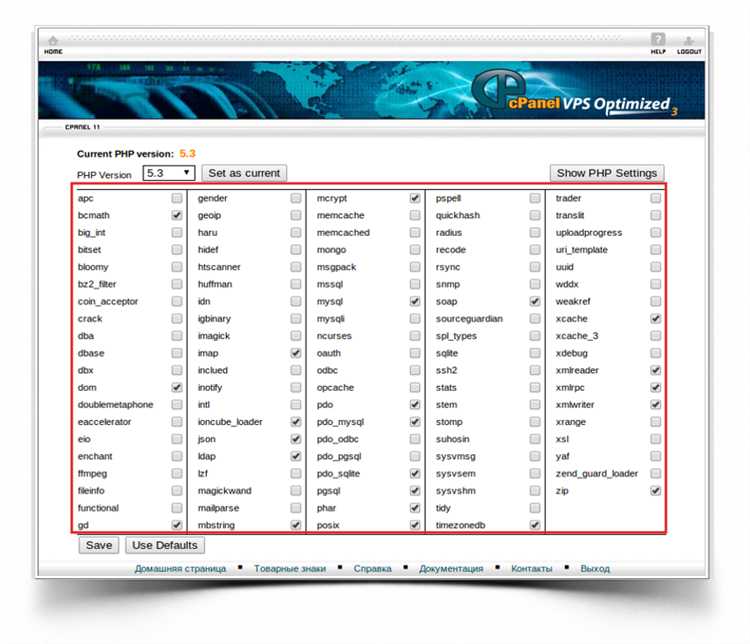750x644 pixels.
Task: Disable the ioncube_loader checkbox
Action: (x=296, y=422)
